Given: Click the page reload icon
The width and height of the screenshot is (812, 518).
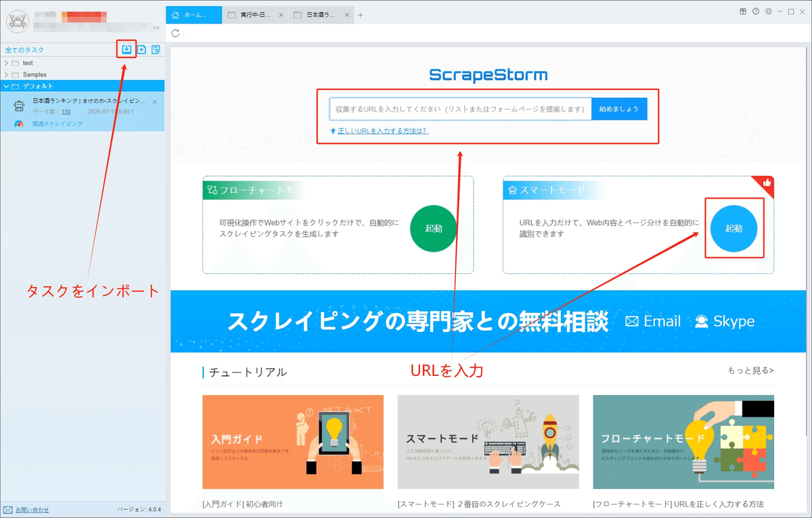Looking at the screenshot, I should click(176, 32).
